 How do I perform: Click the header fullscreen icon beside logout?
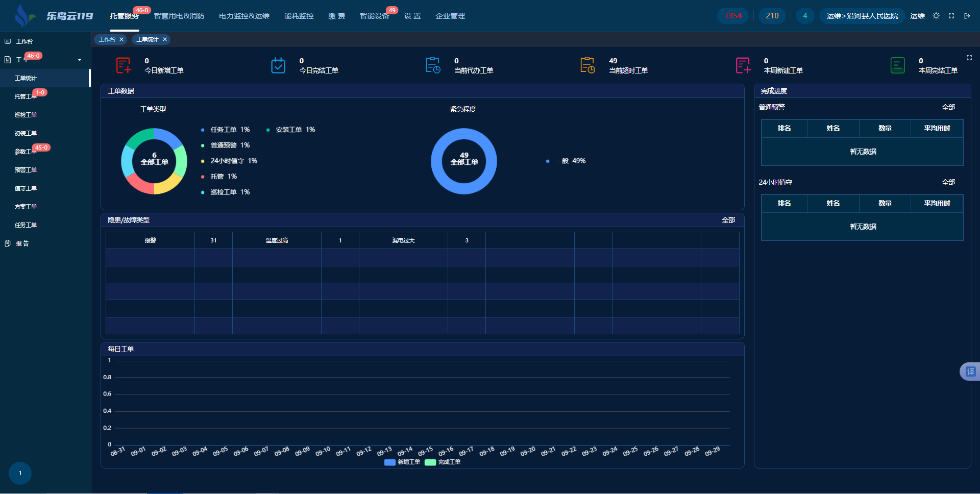(951, 16)
